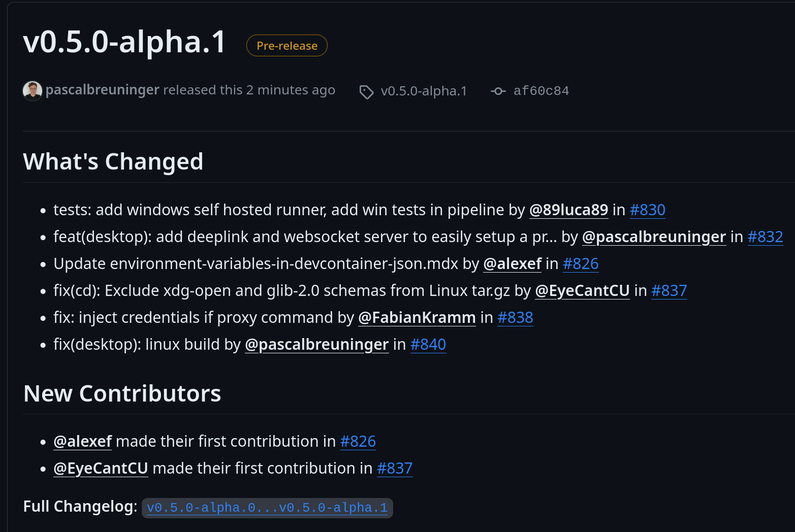Screen dimensions: 795x532
Task: Open pull request #830
Action: pyautogui.click(x=647, y=210)
